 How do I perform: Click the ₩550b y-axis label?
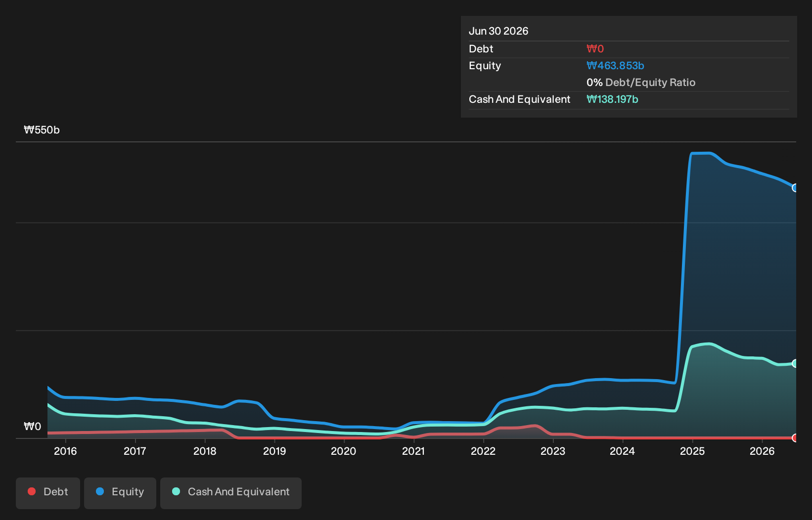click(x=42, y=130)
